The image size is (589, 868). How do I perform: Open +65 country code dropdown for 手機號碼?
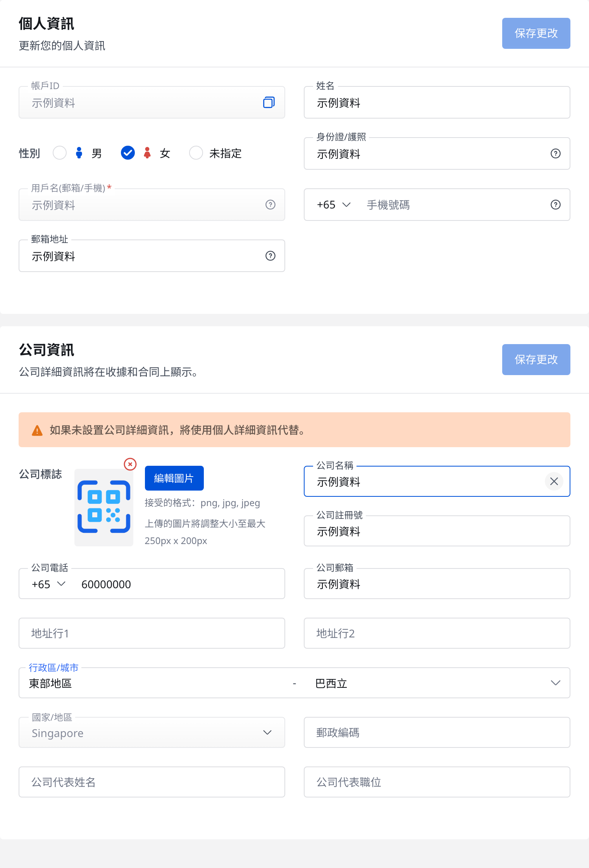click(x=334, y=205)
